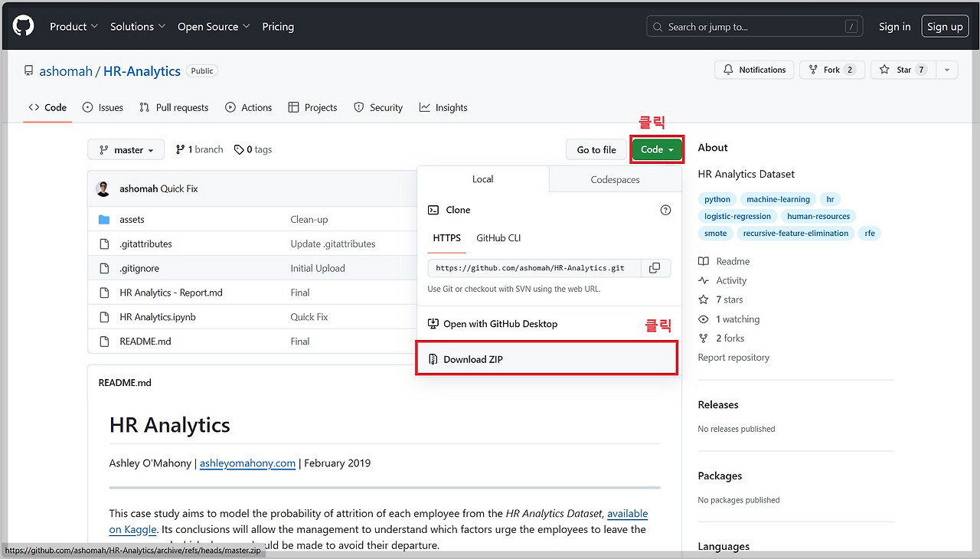Image resolution: width=980 pixels, height=559 pixels.
Task: Click the README.md file icon
Action: 104,342
